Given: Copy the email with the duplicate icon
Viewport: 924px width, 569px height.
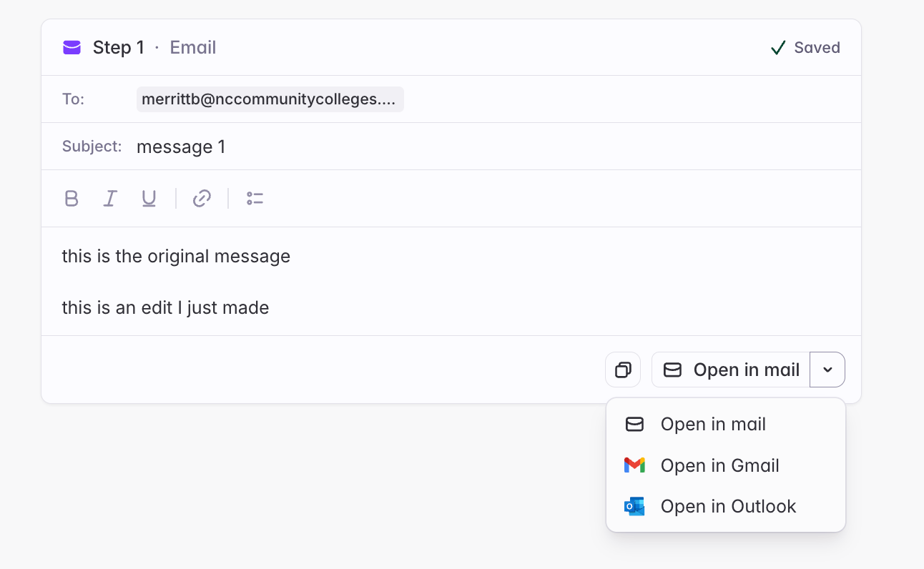Looking at the screenshot, I should [x=623, y=370].
